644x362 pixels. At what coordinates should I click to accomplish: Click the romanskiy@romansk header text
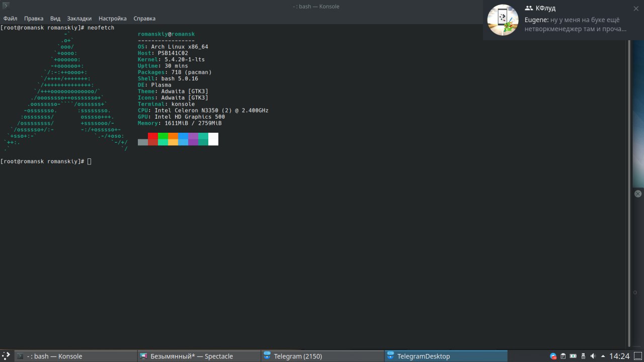click(166, 34)
